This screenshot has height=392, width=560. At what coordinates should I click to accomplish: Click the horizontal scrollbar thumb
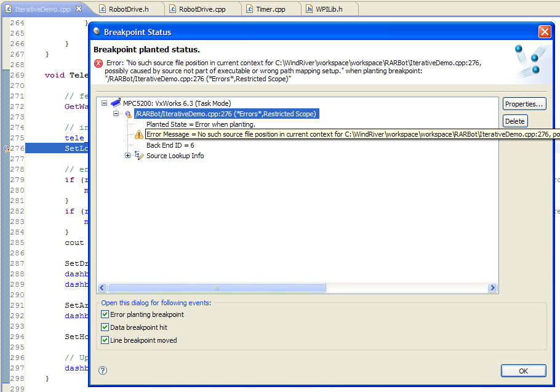pos(217,288)
